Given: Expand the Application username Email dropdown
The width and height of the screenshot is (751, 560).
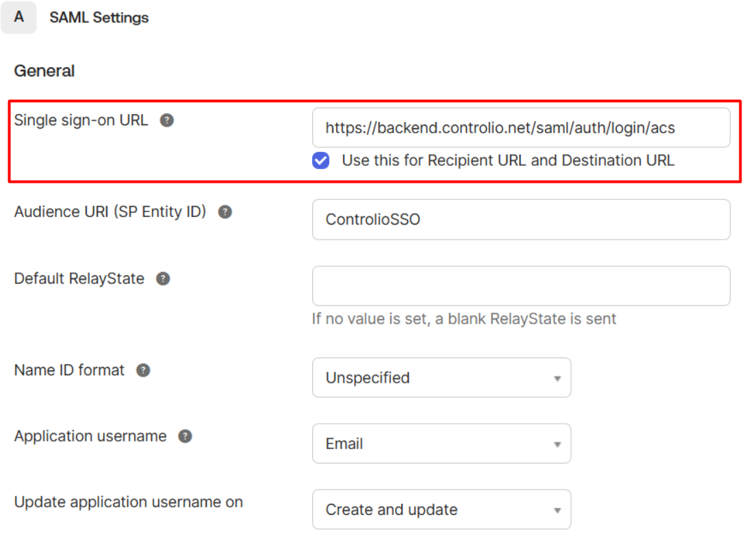Looking at the screenshot, I should [442, 444].
